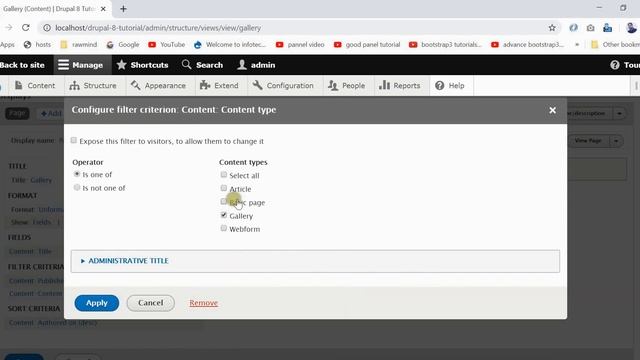Select the Is not one of operator
This screenshot has width=640, height=360.
77,187
